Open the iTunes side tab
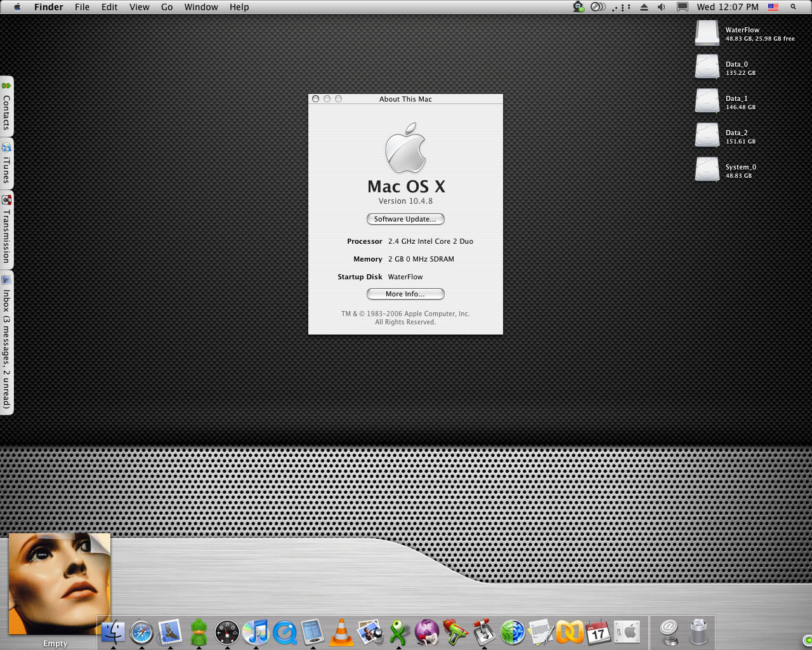Image resolution: width=812 pixels, height=650 pixels. coord(6,163)
